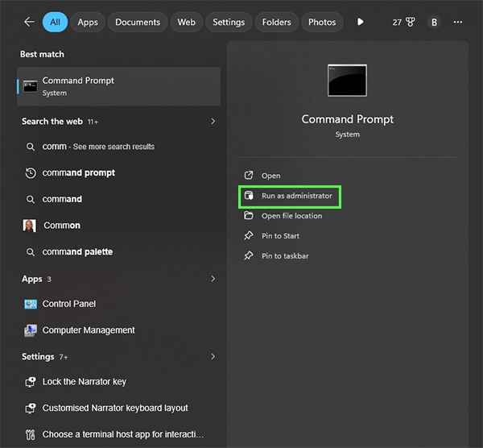Switch to the Folders filter tab

[277, 23]
